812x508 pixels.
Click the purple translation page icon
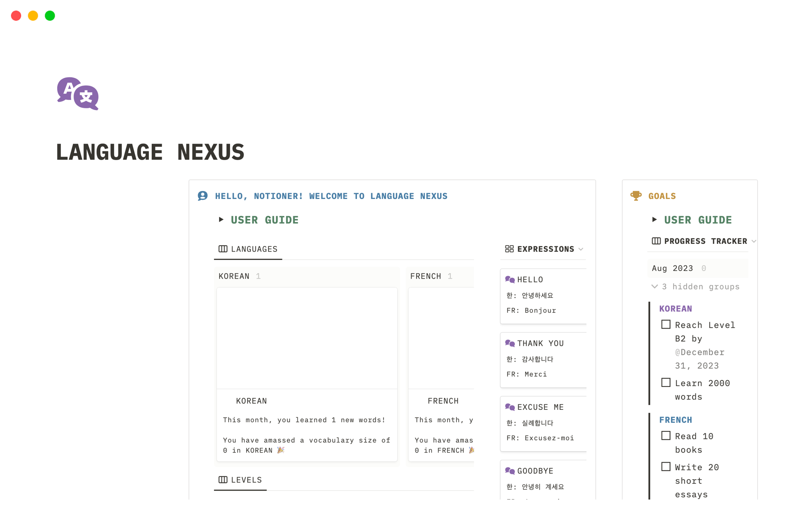pos(78,94)
